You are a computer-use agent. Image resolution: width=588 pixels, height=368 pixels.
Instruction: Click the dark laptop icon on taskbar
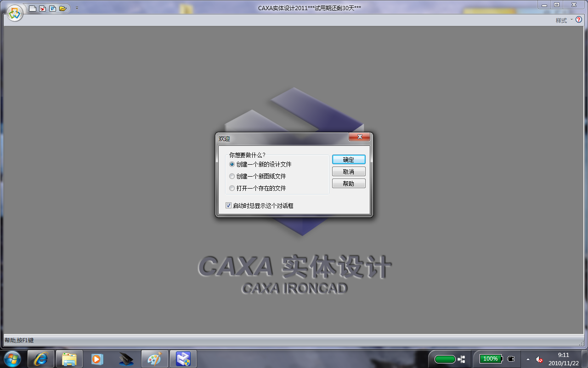tap(126, 359)
